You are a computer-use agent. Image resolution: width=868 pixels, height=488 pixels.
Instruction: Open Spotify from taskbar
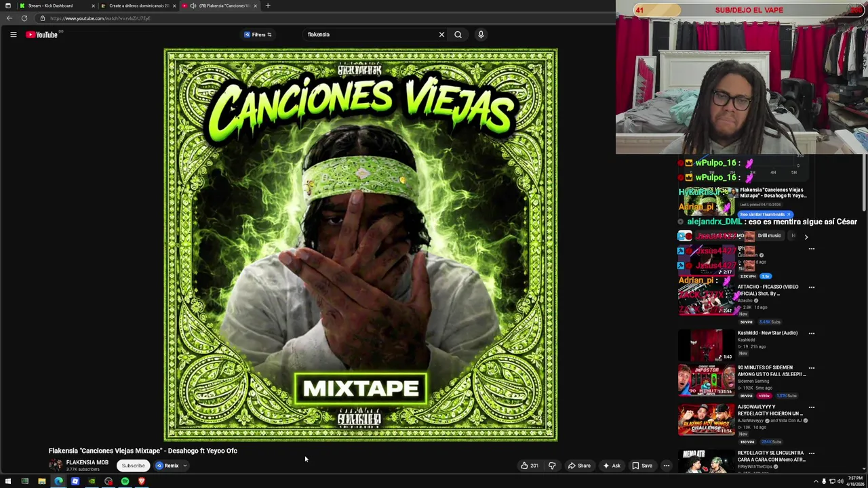click(125, 481)
